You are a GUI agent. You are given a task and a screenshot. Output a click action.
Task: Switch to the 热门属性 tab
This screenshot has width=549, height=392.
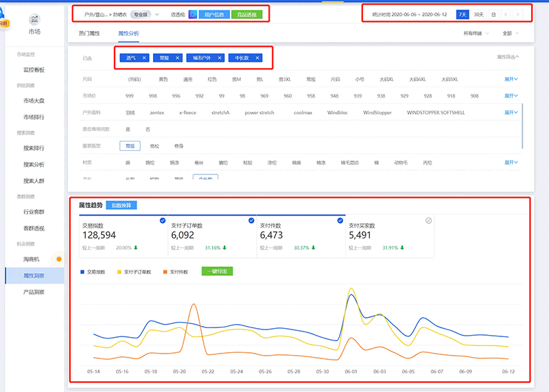click(89, 33)
